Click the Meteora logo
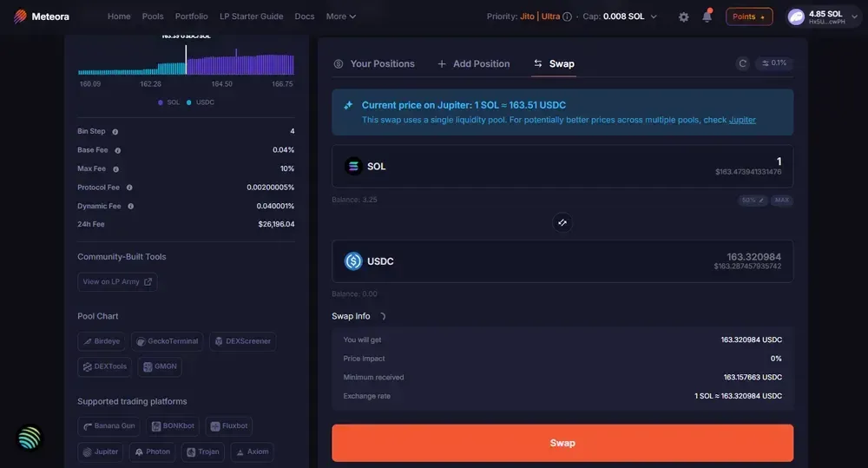 [42, 16]
